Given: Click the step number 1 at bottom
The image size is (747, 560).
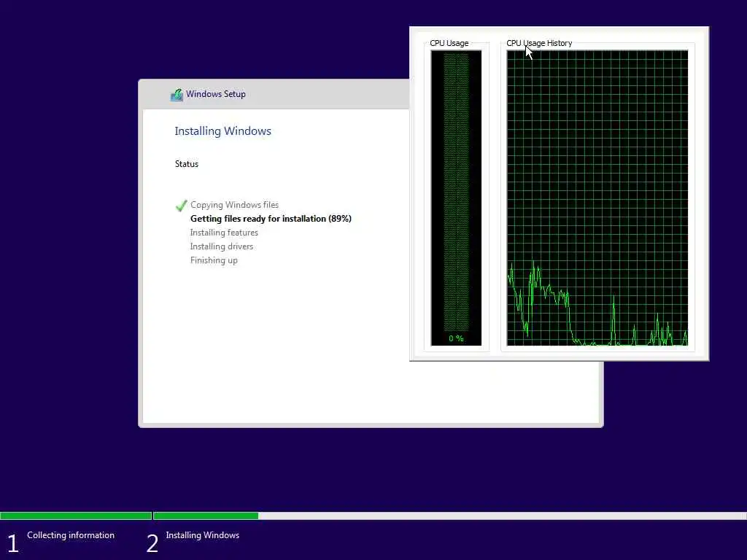Looking at the screenshot, I should (13, 543).
